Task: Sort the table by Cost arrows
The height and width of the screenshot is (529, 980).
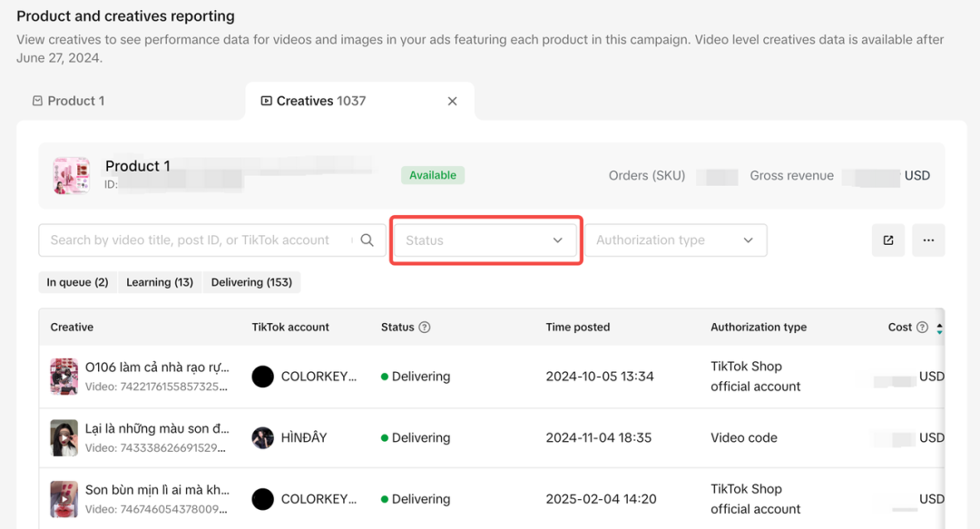Action: 939,328
